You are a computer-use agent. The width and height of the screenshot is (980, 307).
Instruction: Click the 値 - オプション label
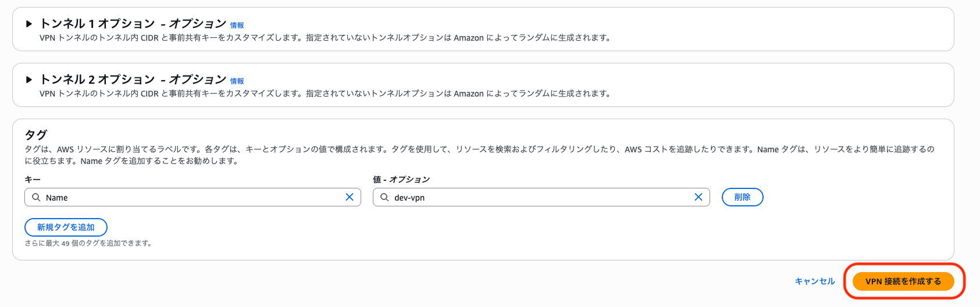click(x=401, y=179)
